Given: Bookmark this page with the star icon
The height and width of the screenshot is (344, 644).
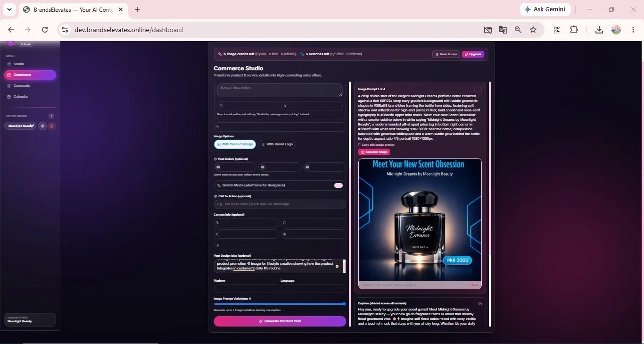Looking at the screenshot, I should pyautogui.click(x=533, y=30).
